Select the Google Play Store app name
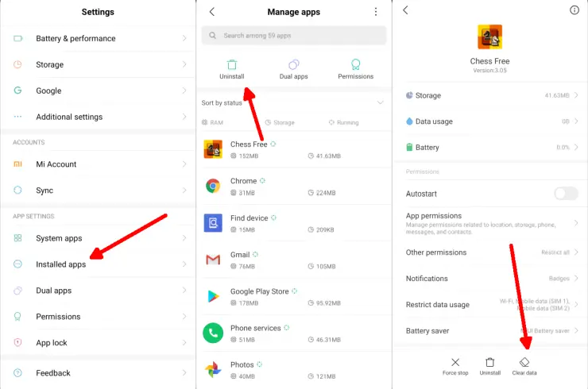Image resolution: width=588 pixels, height=389 pixels. pyautogui.click(x=260, y=291)
